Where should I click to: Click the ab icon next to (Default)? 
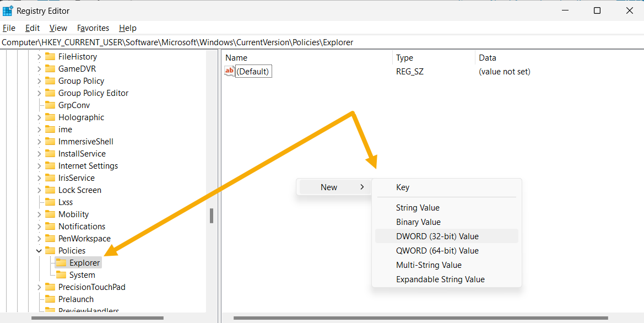click(229, 71)
